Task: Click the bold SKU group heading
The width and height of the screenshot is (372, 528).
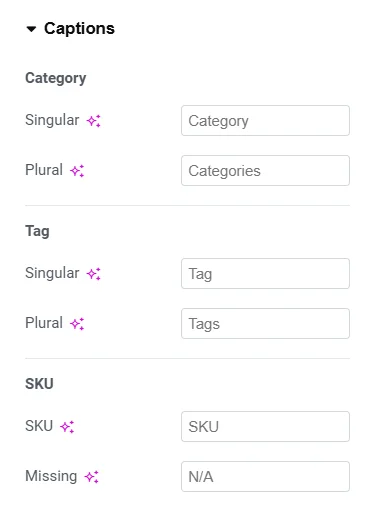Action: [39, 384]
